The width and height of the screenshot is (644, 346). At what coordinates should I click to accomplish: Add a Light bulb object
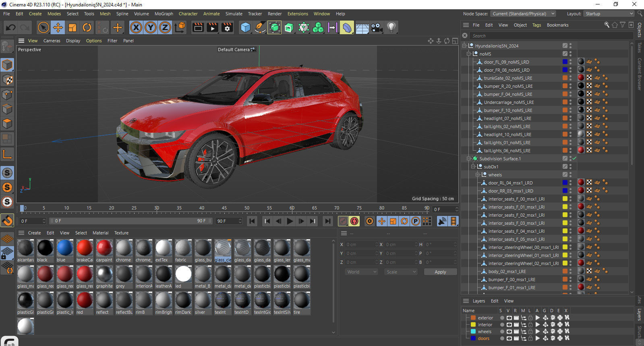point(391,27)
